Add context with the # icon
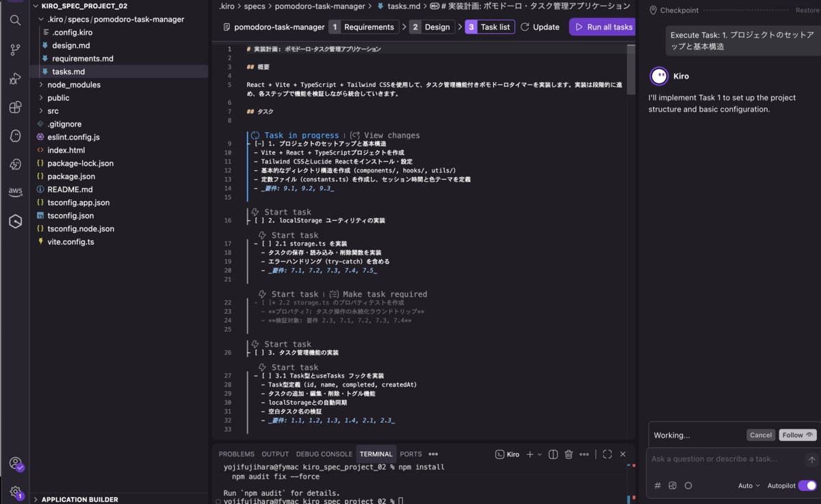The image size is (821, 504). tap(657, 486)
